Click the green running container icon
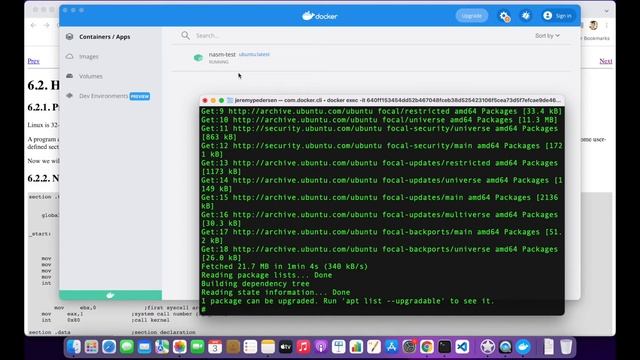The height and width of the screenshot is (360, 640). click(x=198, y=58)
